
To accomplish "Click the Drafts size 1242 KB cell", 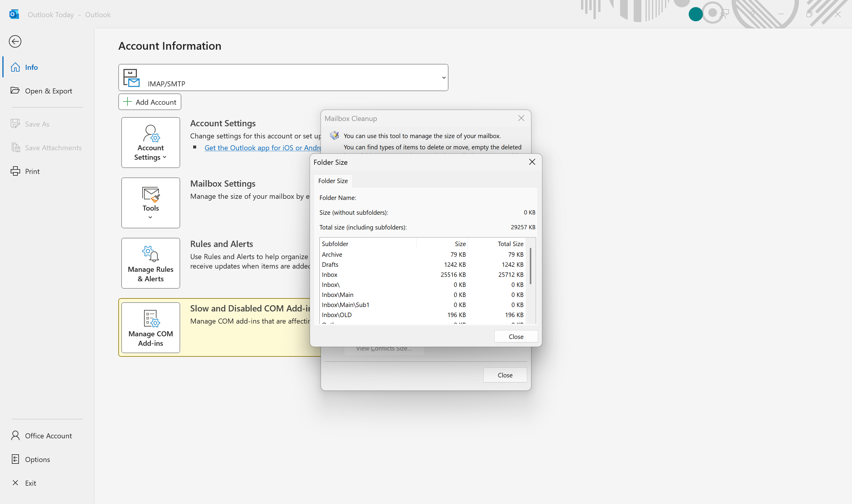I will [455, 264].
